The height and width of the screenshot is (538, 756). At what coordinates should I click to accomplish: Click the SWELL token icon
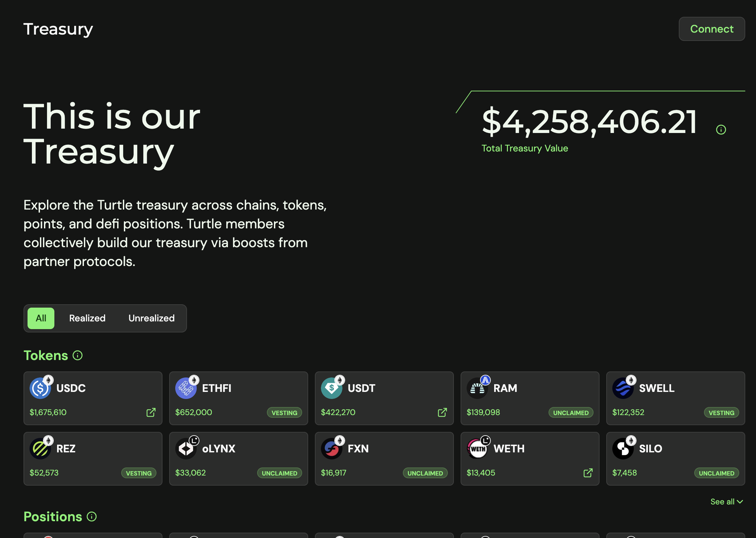(x=623, y=389)
